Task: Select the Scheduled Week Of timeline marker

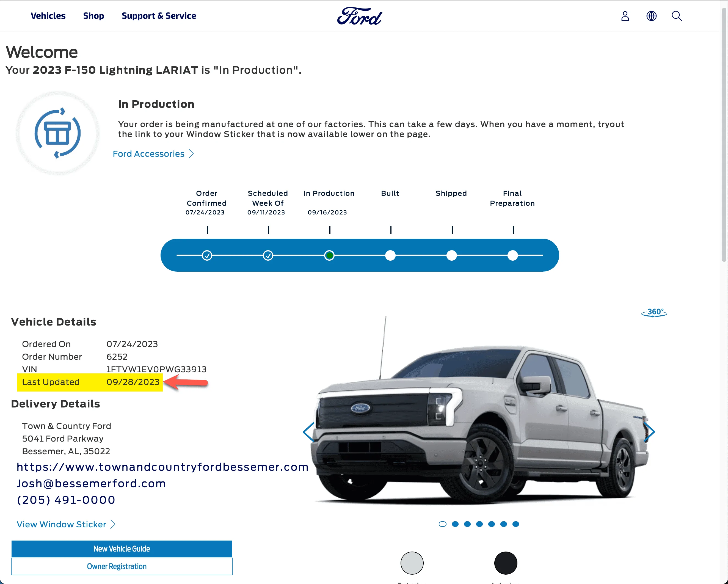Action: click(x=268, y=255)
